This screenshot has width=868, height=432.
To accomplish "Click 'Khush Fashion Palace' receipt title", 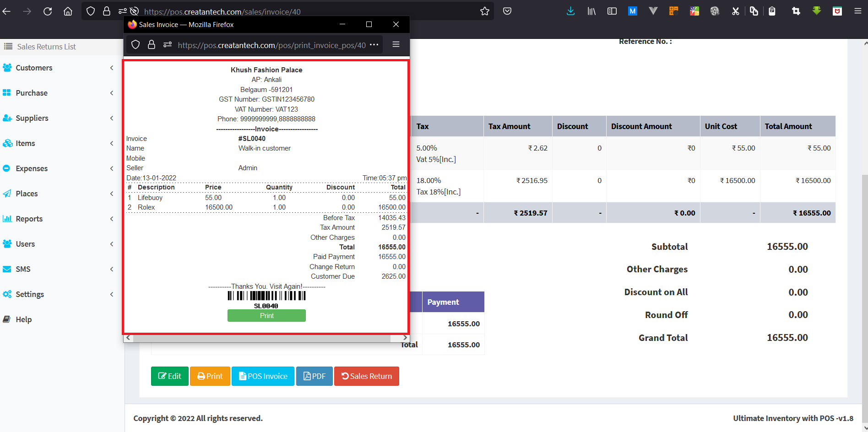I will [266, 70].
